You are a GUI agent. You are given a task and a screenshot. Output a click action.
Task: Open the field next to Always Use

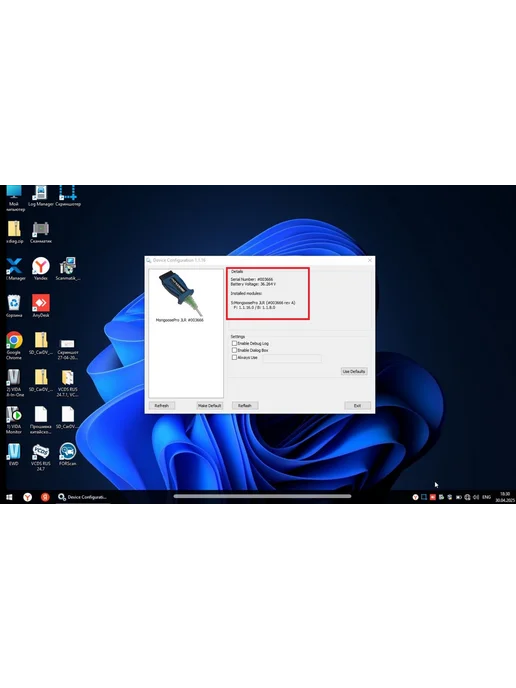click(x=292, y=358)
